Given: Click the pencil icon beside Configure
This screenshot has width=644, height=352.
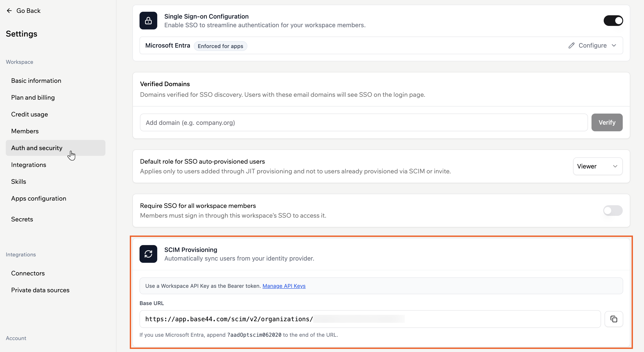Looking at the screenshot, I should 571,46.
